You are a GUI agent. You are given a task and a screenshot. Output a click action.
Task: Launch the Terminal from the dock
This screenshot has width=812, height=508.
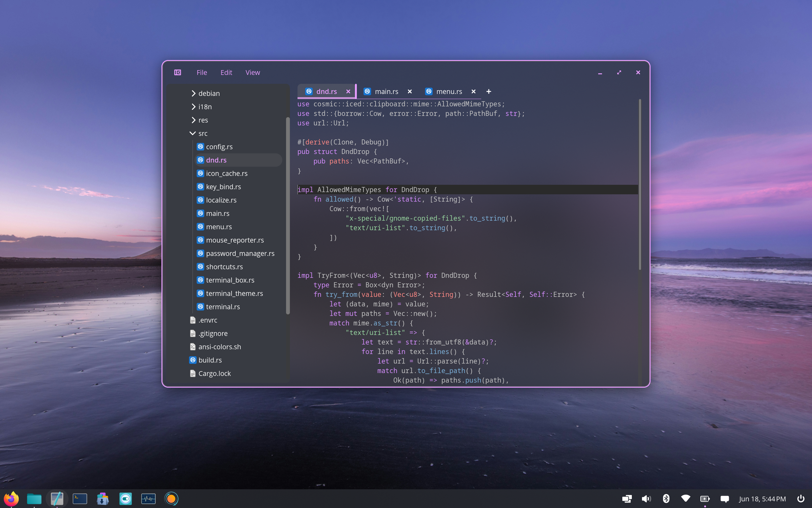pyautogui.click(x=80, y=498)
